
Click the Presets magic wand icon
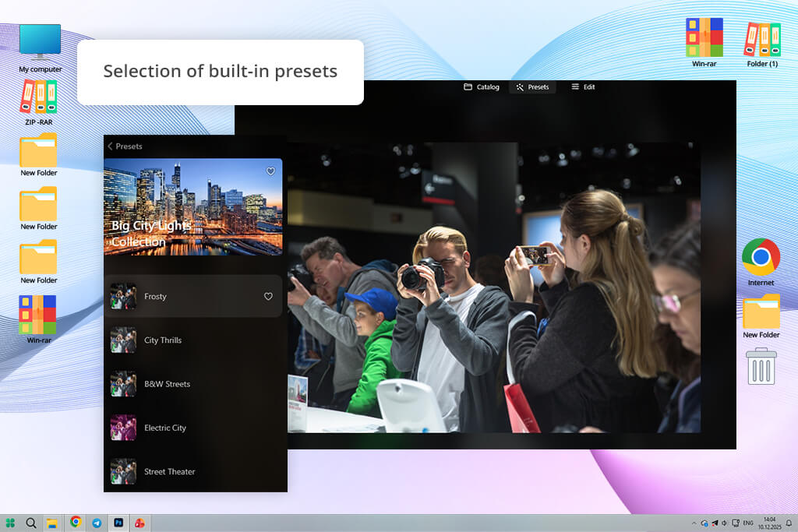tap(520, 87)
